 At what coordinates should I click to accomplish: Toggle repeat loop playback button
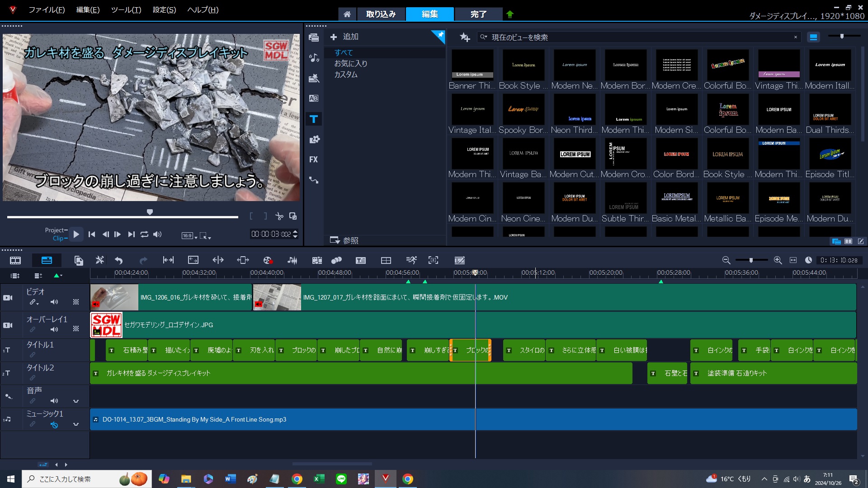point(144,234)
